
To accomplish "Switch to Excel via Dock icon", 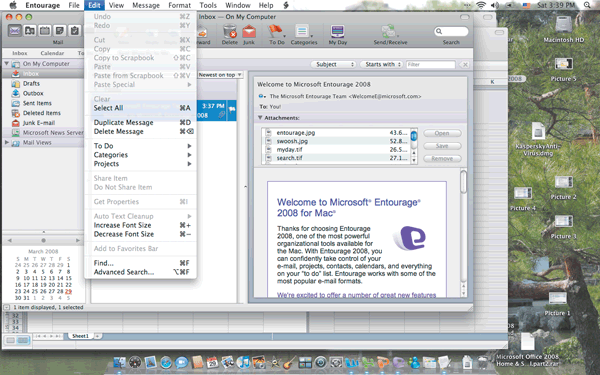I will 367,362.
